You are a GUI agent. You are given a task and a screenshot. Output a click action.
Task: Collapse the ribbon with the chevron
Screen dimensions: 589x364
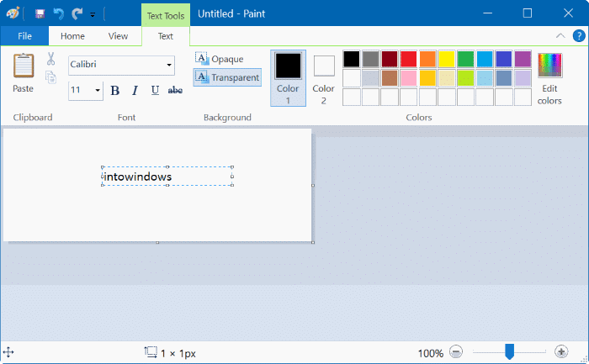[x=560, y=35]
